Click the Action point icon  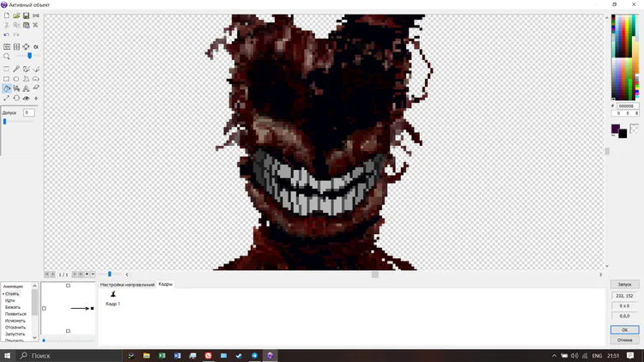coord(36,98)
